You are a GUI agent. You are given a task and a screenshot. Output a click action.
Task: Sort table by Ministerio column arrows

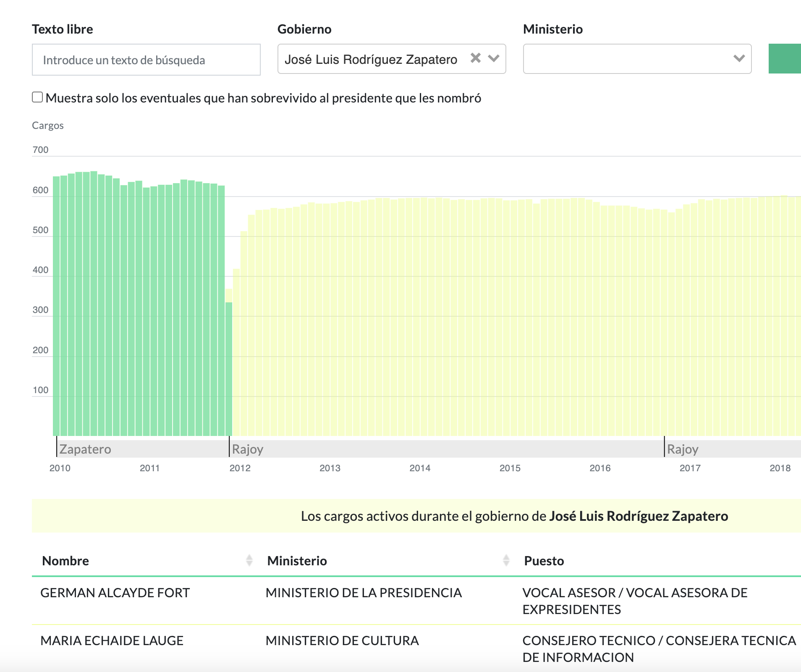(x=506, y=560)
